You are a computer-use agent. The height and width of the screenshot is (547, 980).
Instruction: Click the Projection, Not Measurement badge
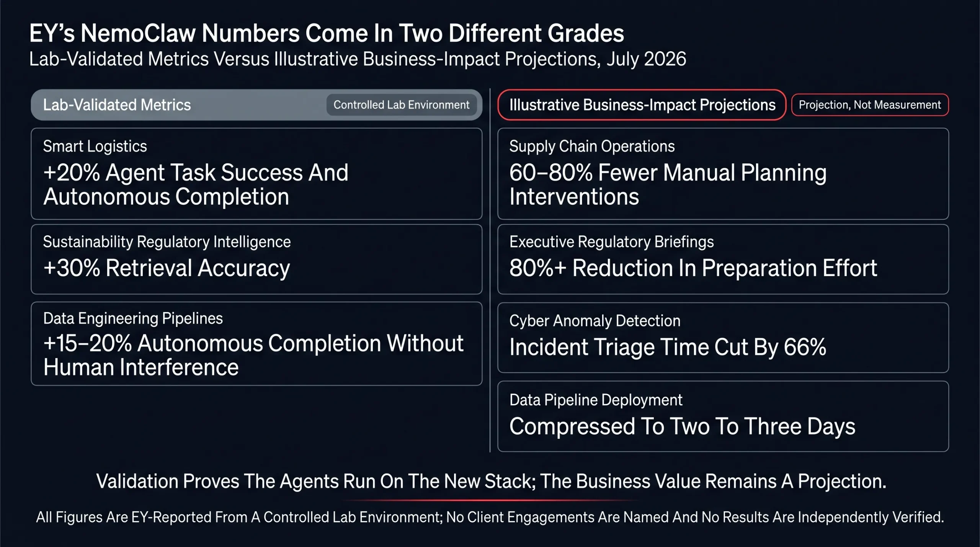[870, 105]
